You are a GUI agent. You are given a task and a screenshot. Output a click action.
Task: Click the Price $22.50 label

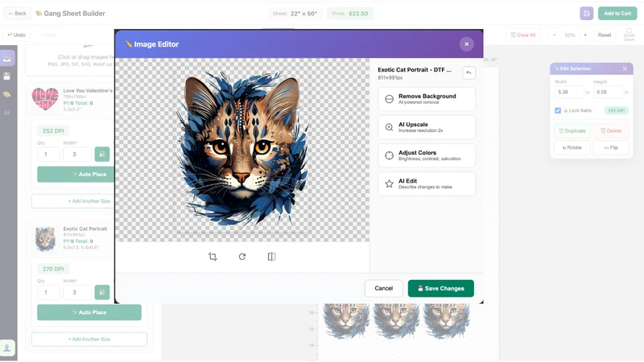pyautogui.click(x=350, y=14)
